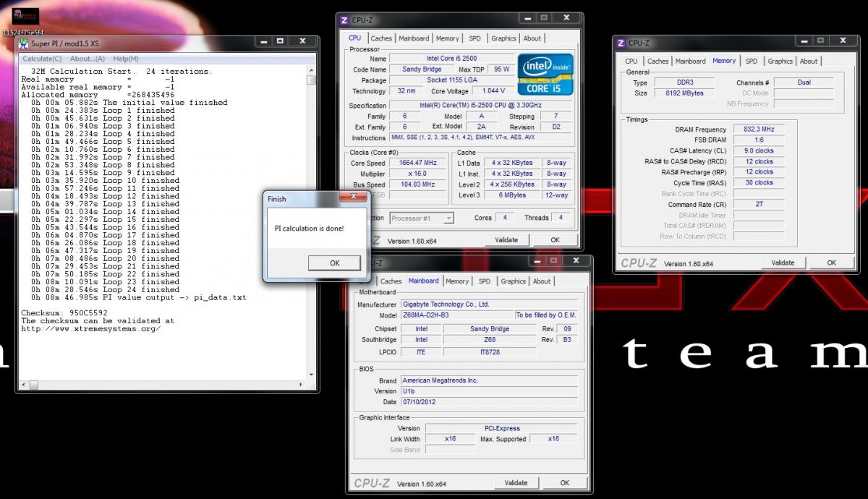
Task: Open the Help(H) menu in Super PI
Action: pos(126,59)
